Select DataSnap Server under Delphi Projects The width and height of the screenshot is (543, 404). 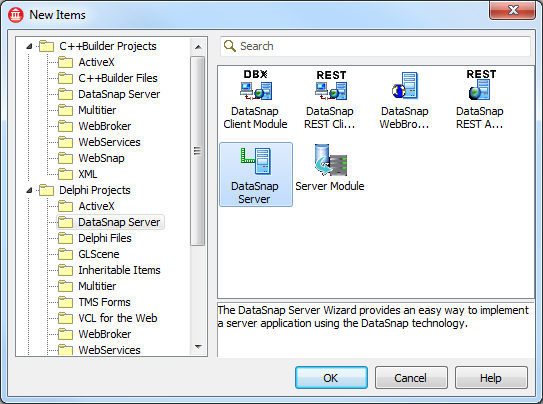(119, 222)
